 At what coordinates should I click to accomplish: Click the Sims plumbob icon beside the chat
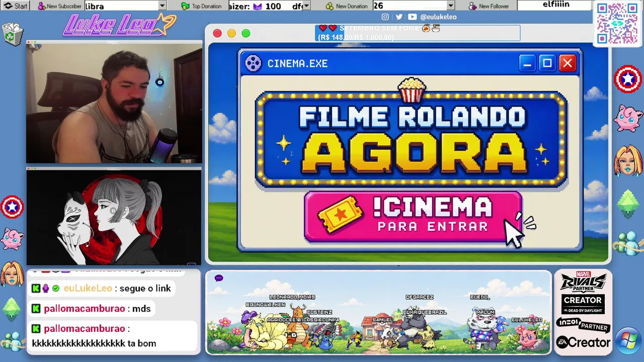pyautogui.click(x=12, y=309)
